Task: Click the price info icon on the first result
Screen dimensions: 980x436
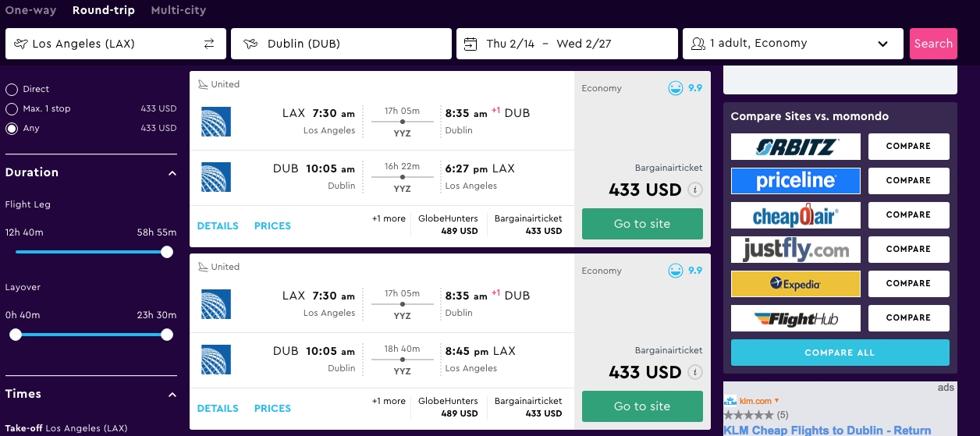Action: click(x=695, y=190)
